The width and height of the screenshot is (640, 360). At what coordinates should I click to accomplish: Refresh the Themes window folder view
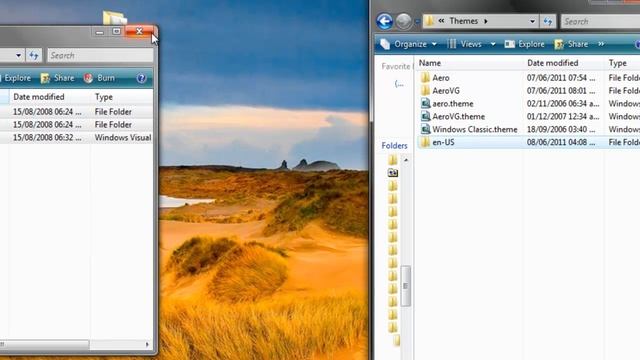[x=548, y=21]
